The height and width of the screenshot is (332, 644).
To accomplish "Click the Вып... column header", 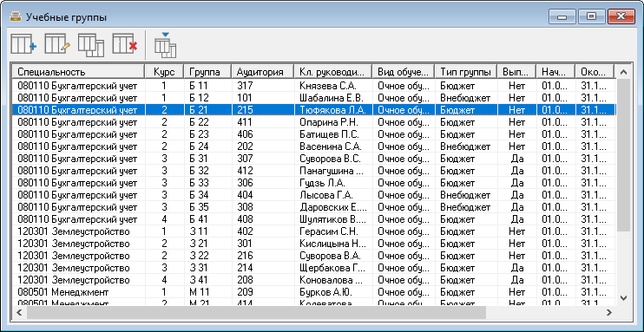I will 516,71.
